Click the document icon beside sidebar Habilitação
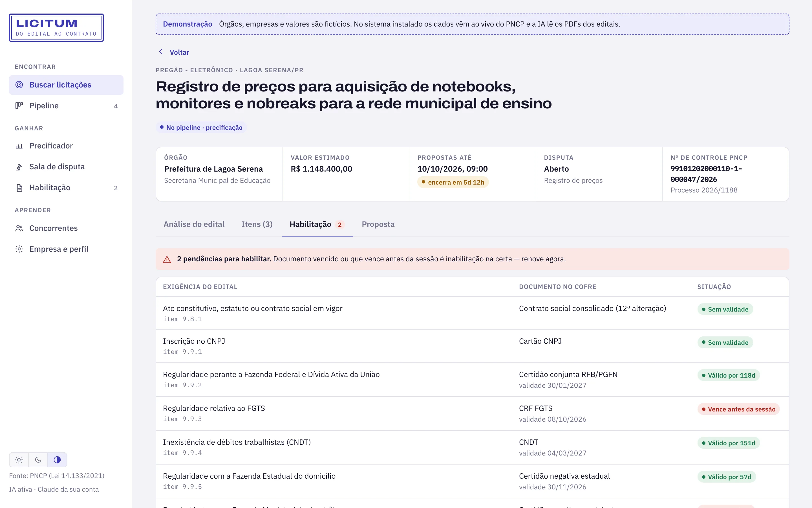 [x=19, y=187]
